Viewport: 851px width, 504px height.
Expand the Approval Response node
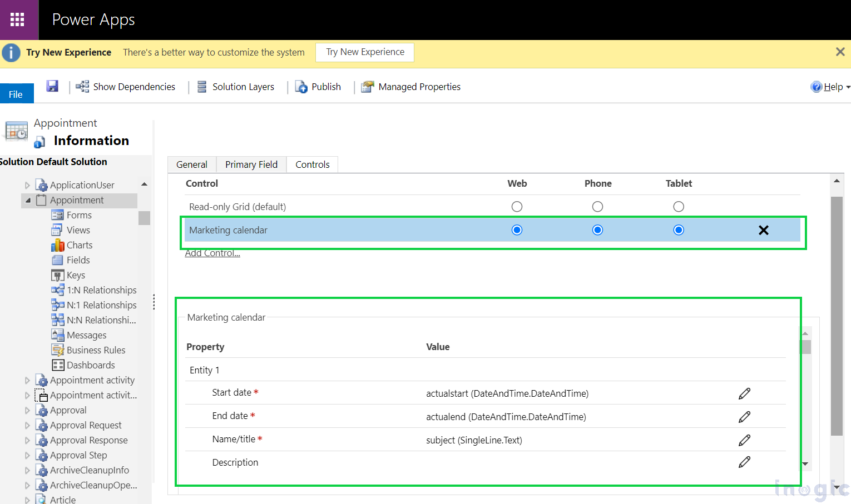click(27, 440)
